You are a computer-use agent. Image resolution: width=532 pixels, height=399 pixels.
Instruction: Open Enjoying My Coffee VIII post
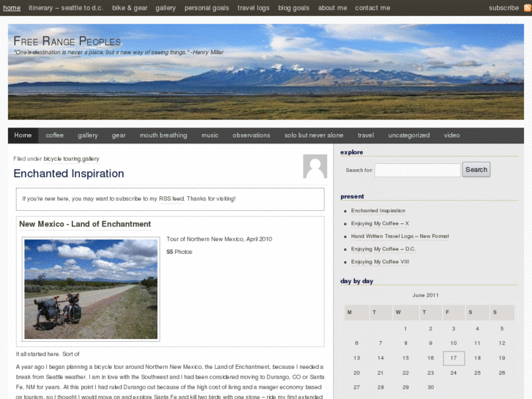click(380, 262)
